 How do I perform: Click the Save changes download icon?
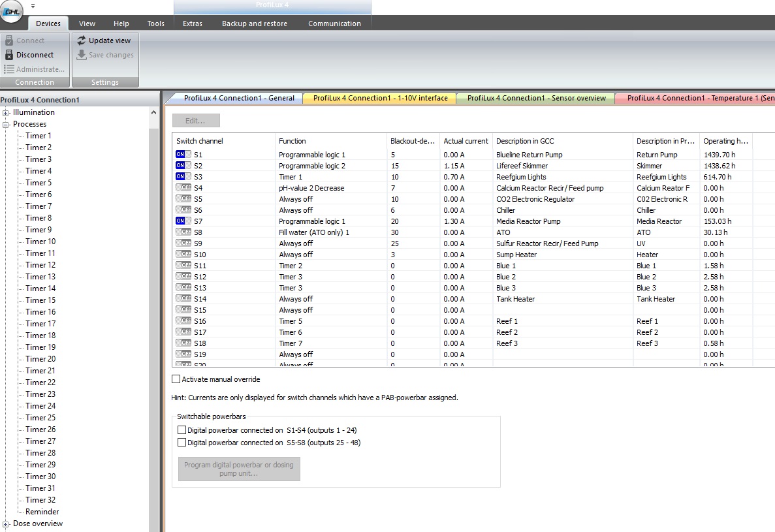(82, 55)
